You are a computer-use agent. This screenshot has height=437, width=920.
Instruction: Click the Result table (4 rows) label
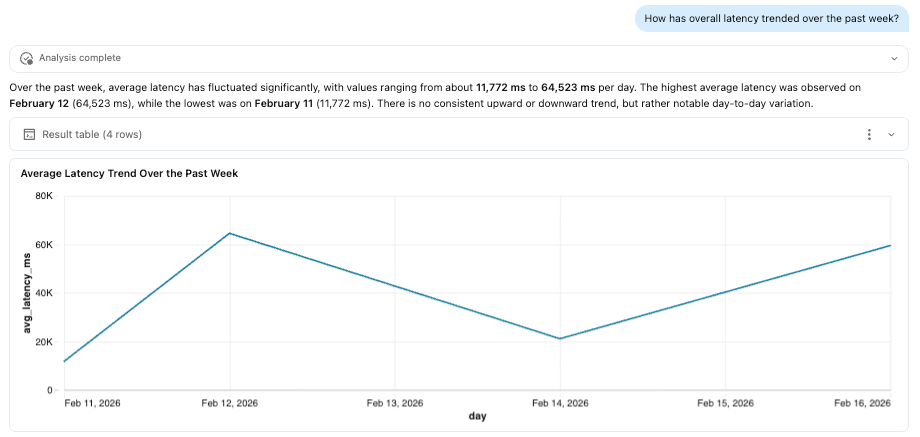point(92,134)
